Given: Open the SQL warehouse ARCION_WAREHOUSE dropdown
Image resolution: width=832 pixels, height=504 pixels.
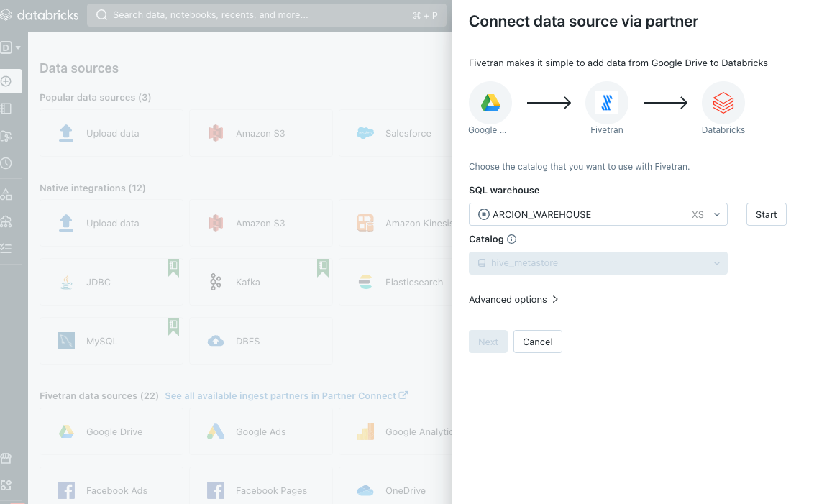Looking at the screenshot, I should [x=598, y=214].
